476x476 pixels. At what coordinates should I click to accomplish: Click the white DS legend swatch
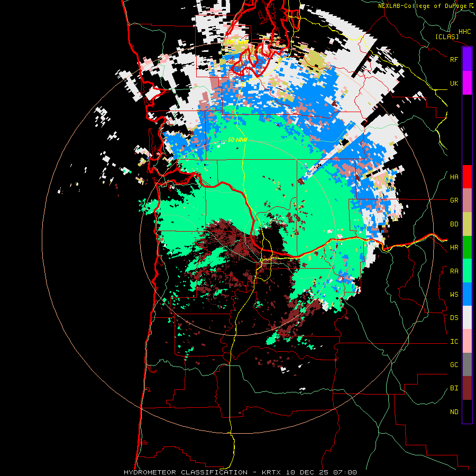point(467,317)
